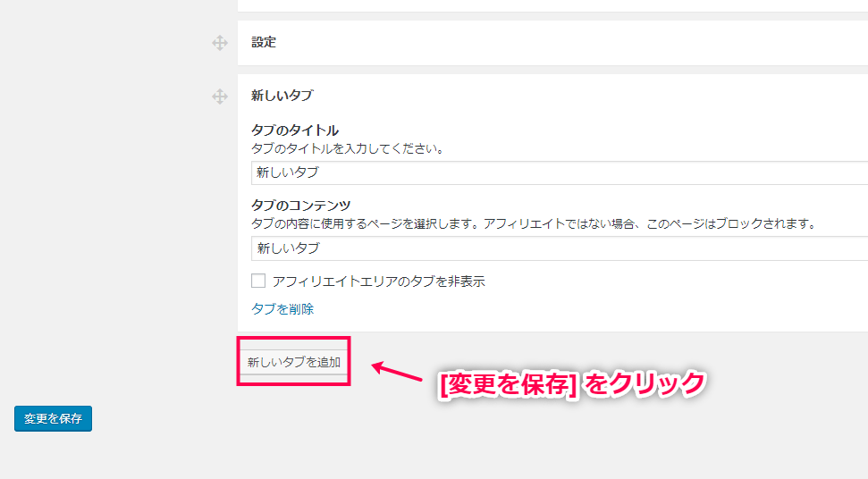Click the text タブのタイトルを入力してください。
Image resolution: width=868 pixels, height=479 pixels.
coord(349,148)
